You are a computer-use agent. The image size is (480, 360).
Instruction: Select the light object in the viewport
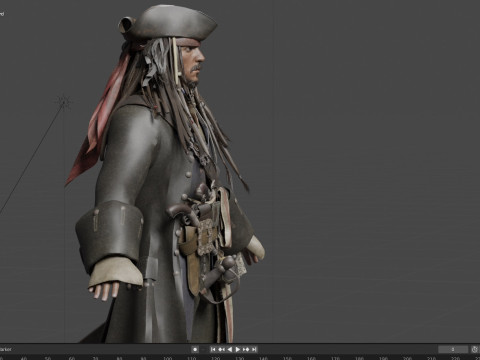63,102
